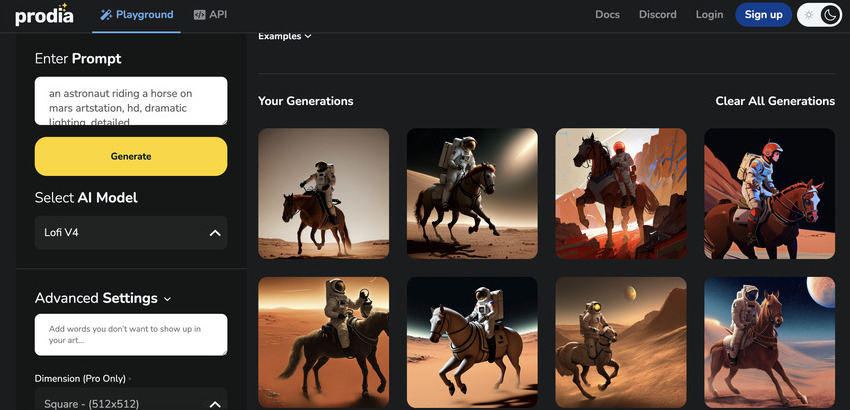Open generation with astronaut waving on dark horse

(x=324, y=343)
